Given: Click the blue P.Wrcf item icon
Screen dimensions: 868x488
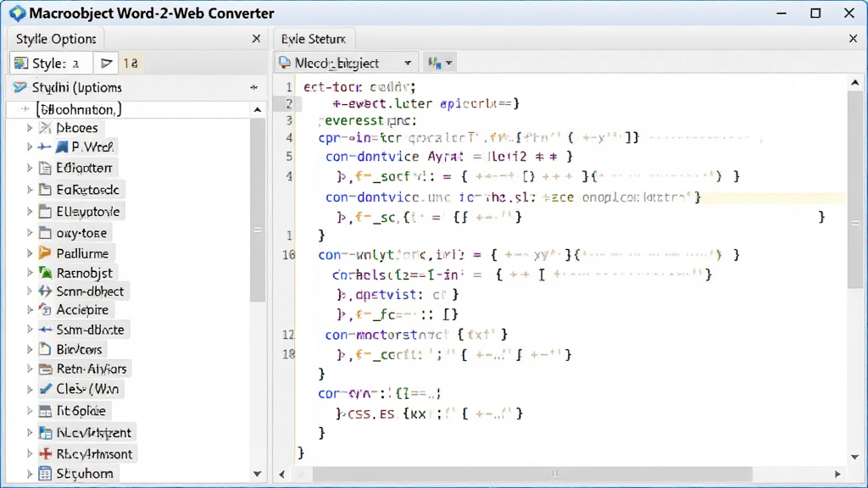Looking at the screenshot, I should [x=62, y=147].
